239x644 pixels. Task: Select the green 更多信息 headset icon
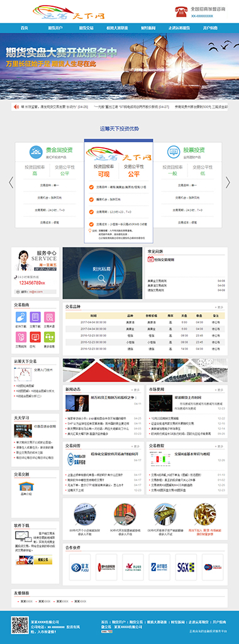[49, 337]
